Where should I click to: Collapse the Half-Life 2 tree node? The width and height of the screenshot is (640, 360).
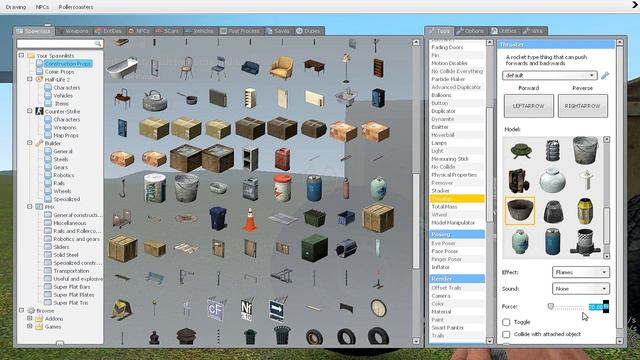(30, 79)
